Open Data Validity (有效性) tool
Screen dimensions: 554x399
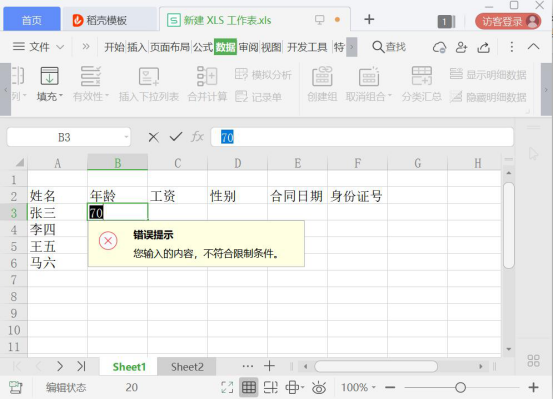point(91,84)
